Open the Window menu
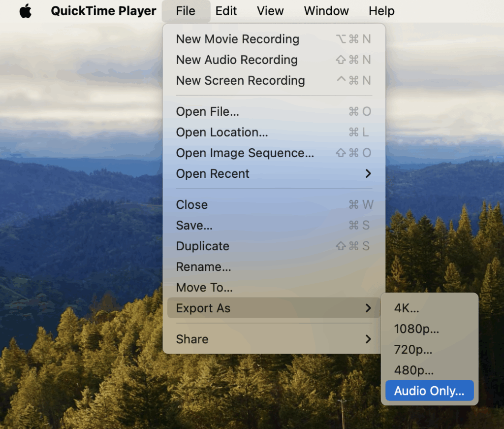The image size is (504, 429). (x=326, y=11)
